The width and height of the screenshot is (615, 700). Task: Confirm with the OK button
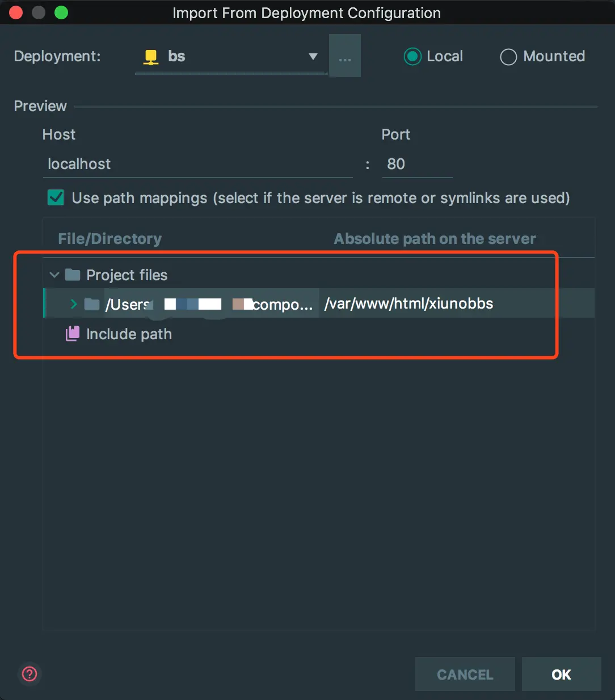click(561, 674)
